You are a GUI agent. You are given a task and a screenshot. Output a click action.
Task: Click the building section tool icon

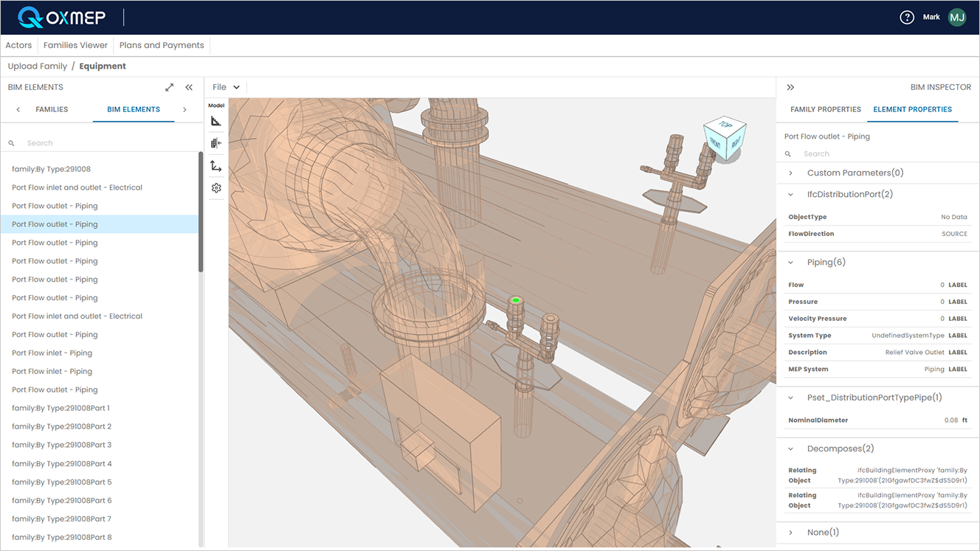215,142
